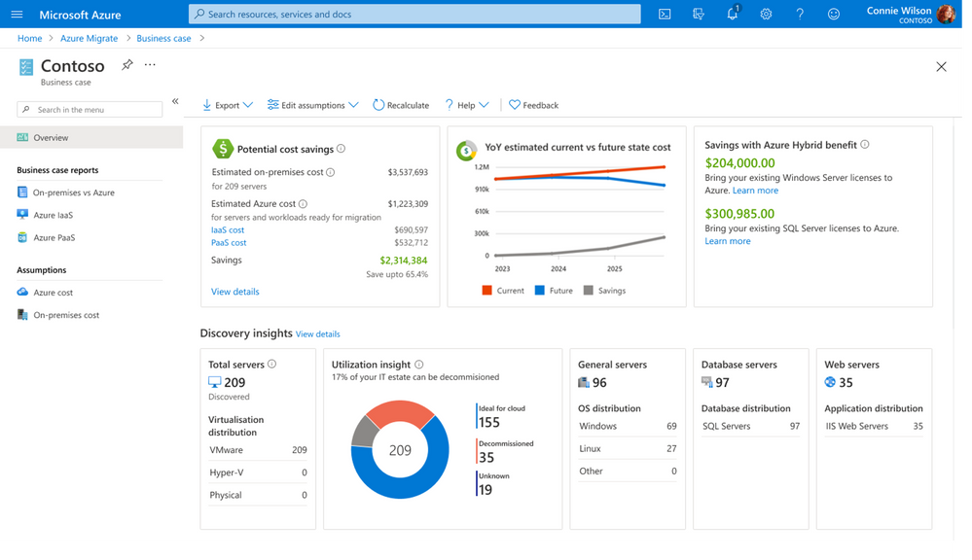This screenshot has height=560, width=972.
Task: Click the YoY cost donut dollar icon
Action: pyautogui.click(x=466, y=150)
